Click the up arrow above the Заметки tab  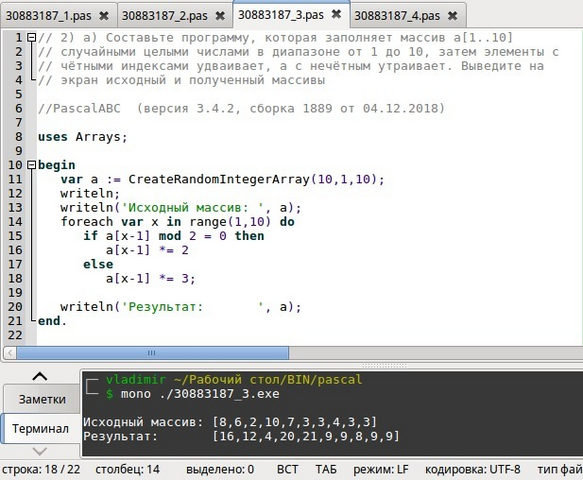(x=40, y=376)
